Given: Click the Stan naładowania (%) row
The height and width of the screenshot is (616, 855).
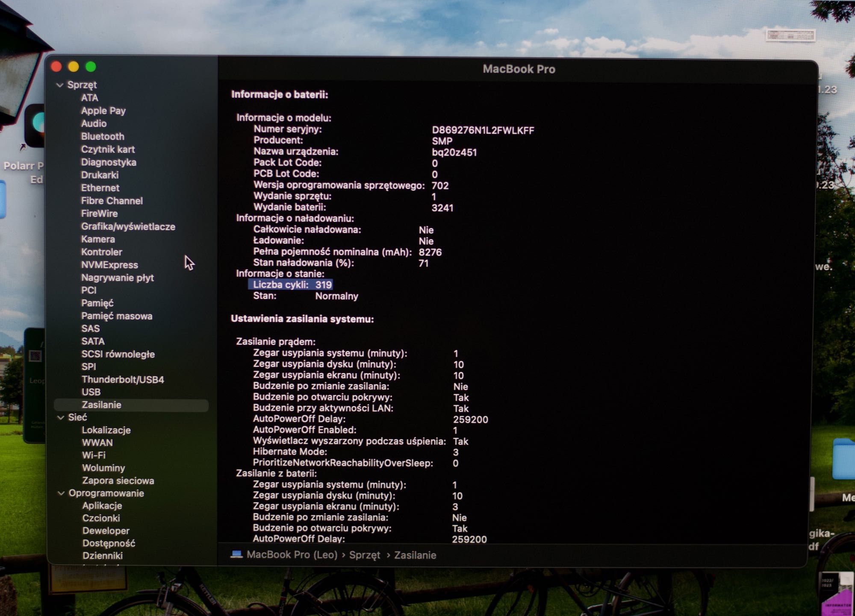Looking at the screenshot, I should coord(341,263).
